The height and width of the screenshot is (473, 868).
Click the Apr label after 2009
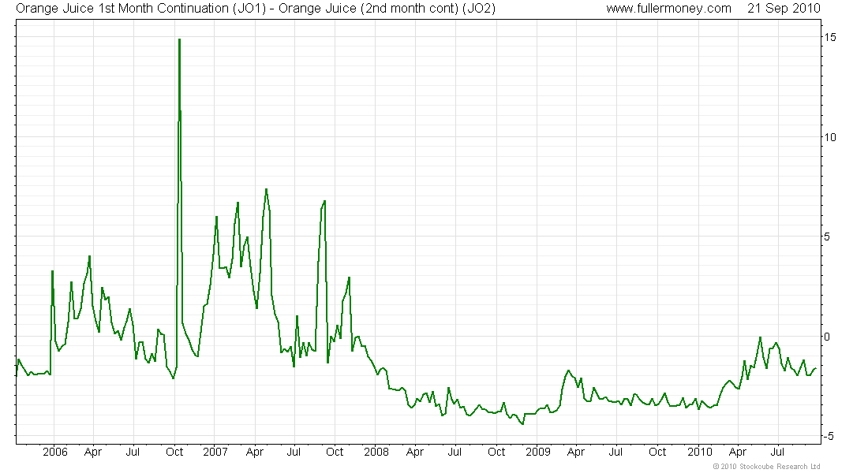[x=576, y=452]
